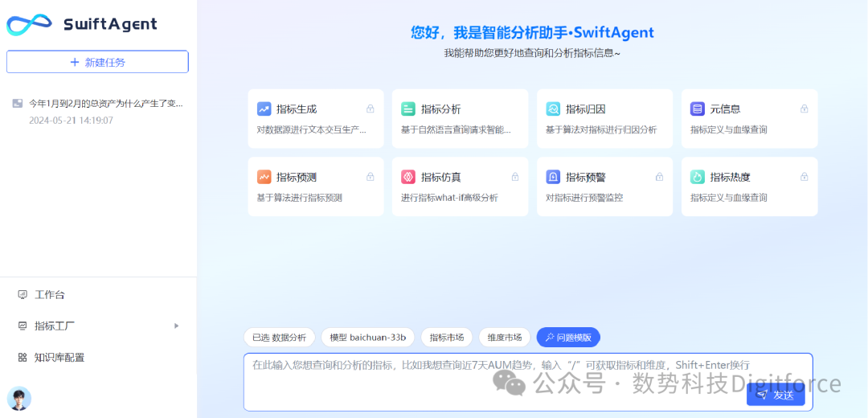The width and height of the screenshot is (868, 418).
Task: Click the image icon beside the history task
Action: tap(17, 103)
